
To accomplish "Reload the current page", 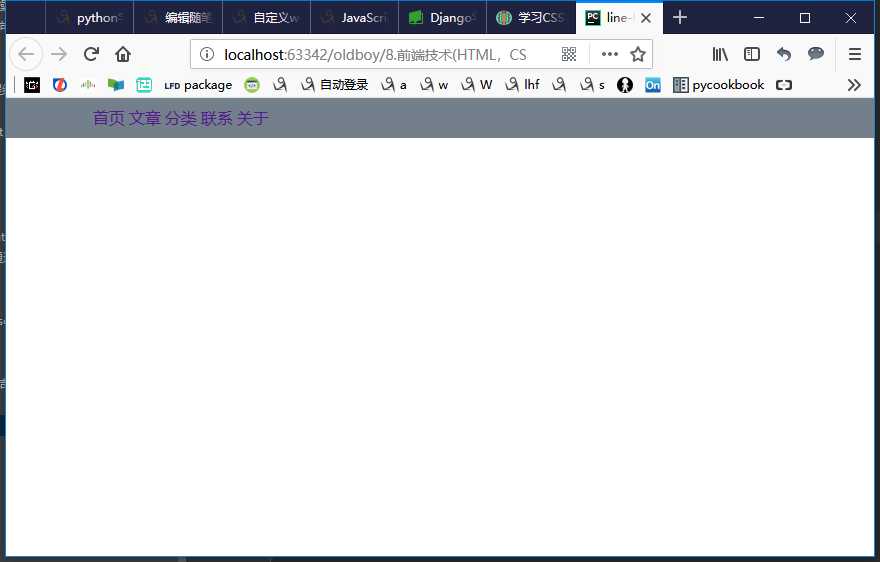I will point(91,54).
